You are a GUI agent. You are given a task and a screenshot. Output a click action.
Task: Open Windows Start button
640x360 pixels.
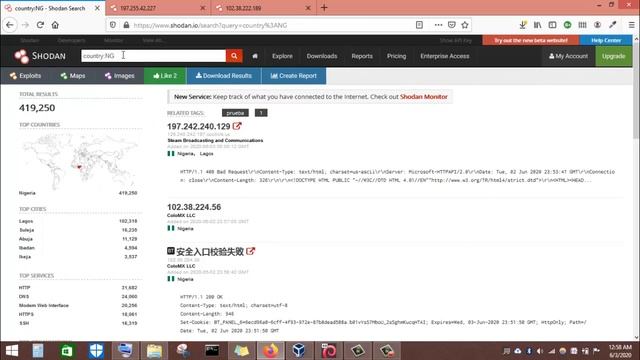point(12,351)
